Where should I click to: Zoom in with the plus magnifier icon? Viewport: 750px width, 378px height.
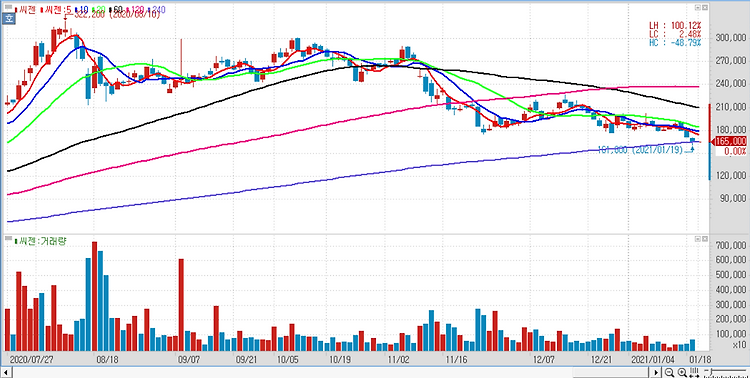point(682,372)
